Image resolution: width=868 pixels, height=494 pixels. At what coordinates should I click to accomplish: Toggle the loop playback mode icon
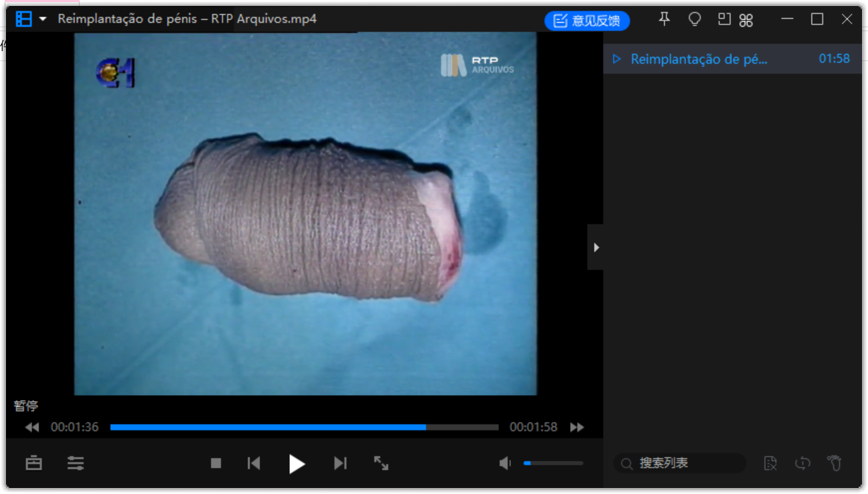(803, 463)
